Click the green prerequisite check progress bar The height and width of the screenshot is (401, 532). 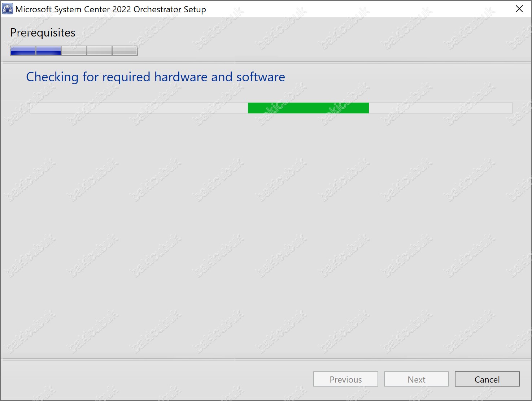[x=271, y=108]
